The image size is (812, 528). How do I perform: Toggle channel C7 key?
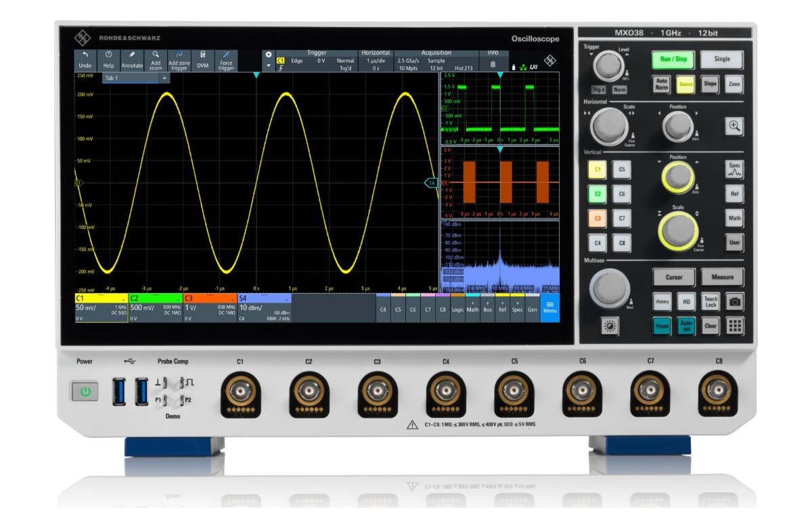622,218
